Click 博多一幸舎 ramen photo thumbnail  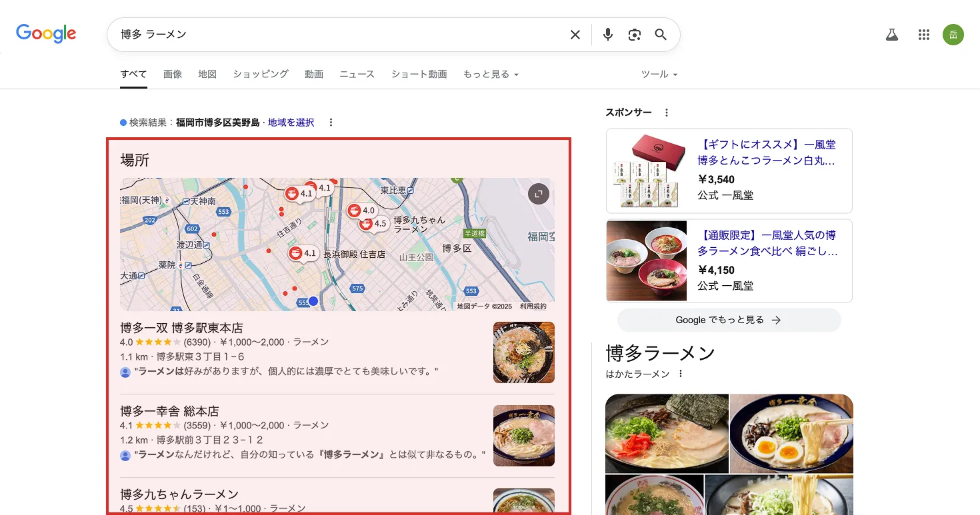[524, 436]
